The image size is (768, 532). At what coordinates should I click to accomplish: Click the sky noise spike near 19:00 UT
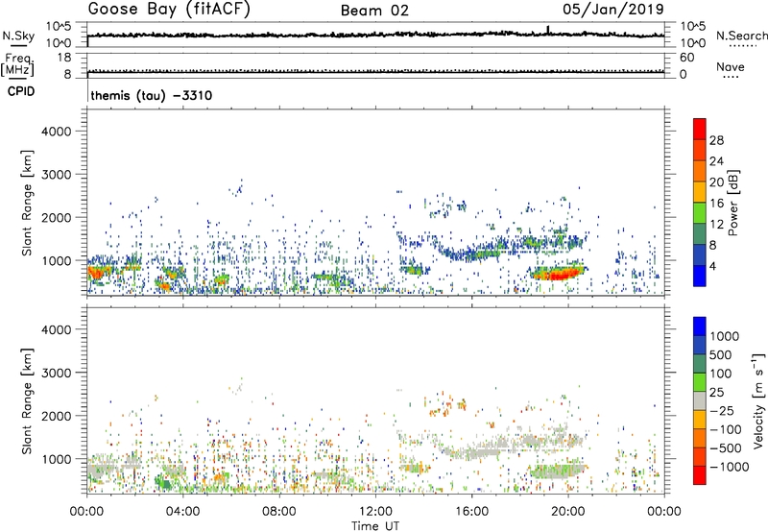coord(547,30)
